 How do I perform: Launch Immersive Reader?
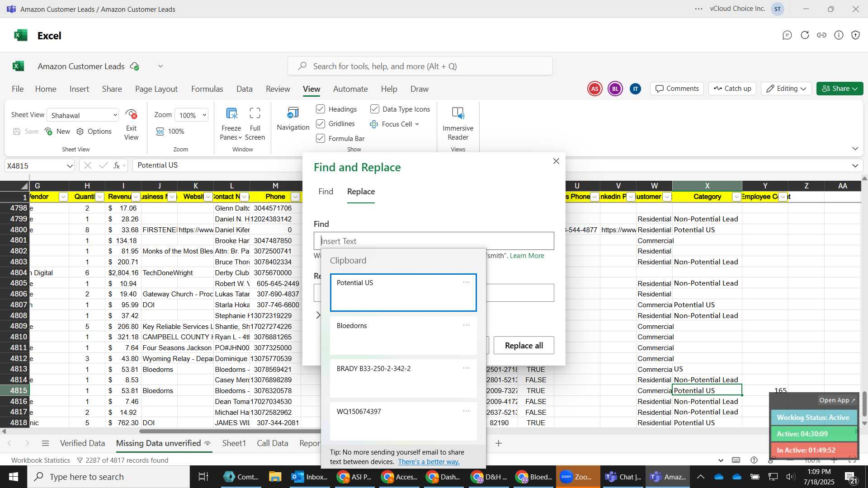click(x=458, y=124)
